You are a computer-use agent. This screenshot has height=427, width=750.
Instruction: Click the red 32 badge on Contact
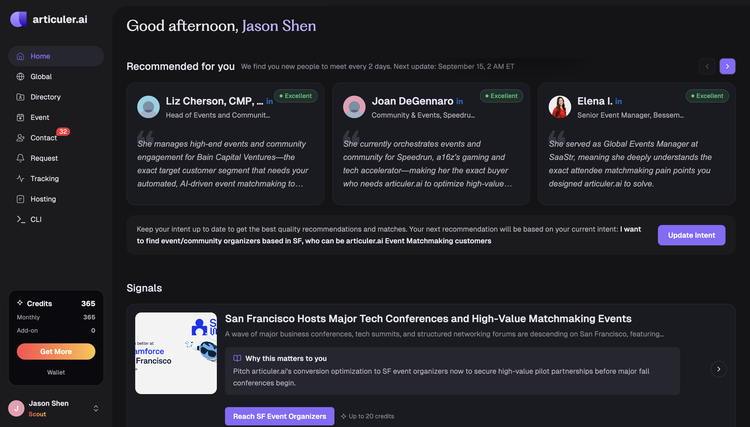click(x=63, y=131)
